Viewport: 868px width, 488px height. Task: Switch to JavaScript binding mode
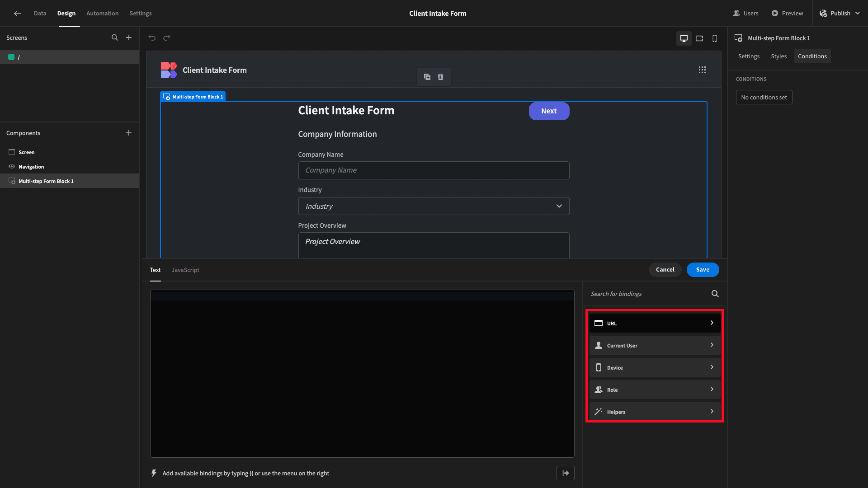(x=185, y=270)
